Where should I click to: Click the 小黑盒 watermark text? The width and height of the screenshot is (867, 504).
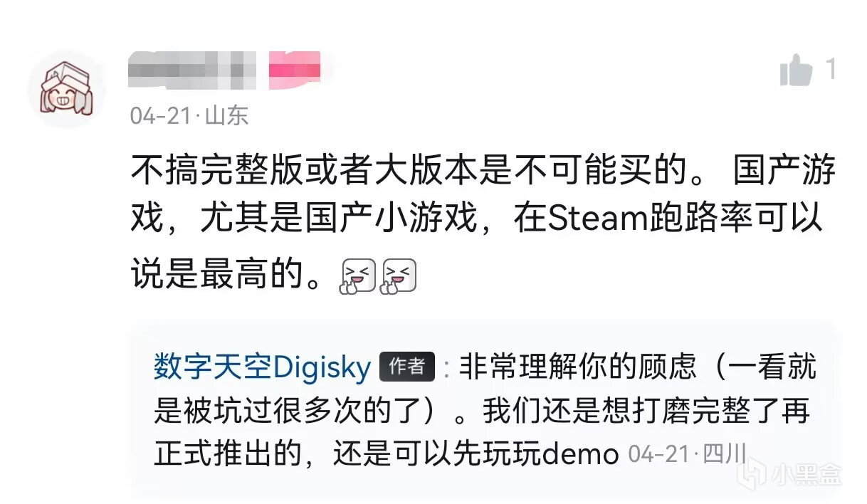805,473
